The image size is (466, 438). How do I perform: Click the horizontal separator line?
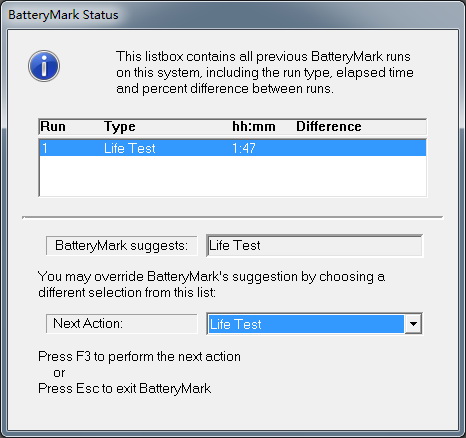click(233, 218)
